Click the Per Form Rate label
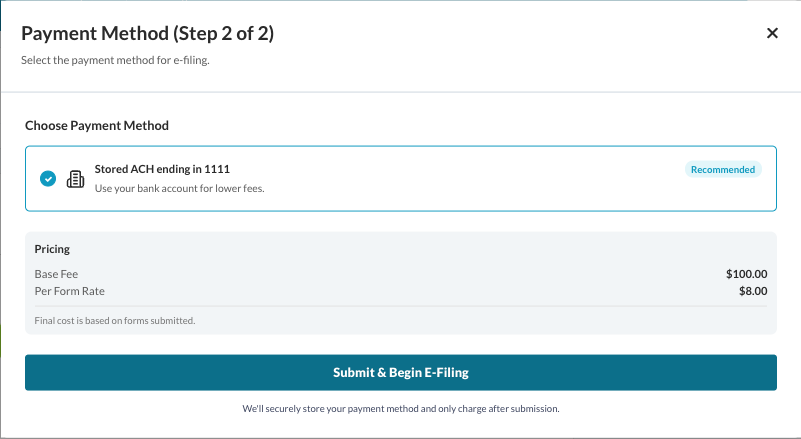 click(x=69, y=291)
